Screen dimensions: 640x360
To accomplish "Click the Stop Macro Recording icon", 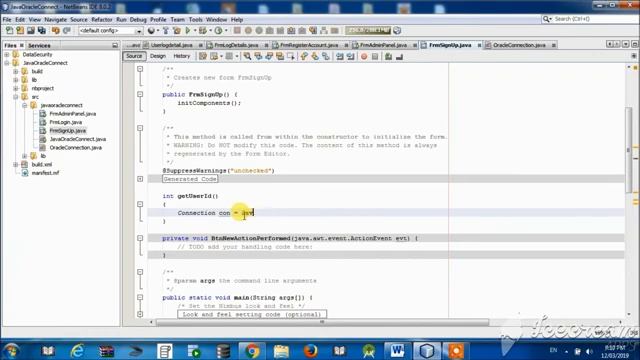I will point(375,56).
